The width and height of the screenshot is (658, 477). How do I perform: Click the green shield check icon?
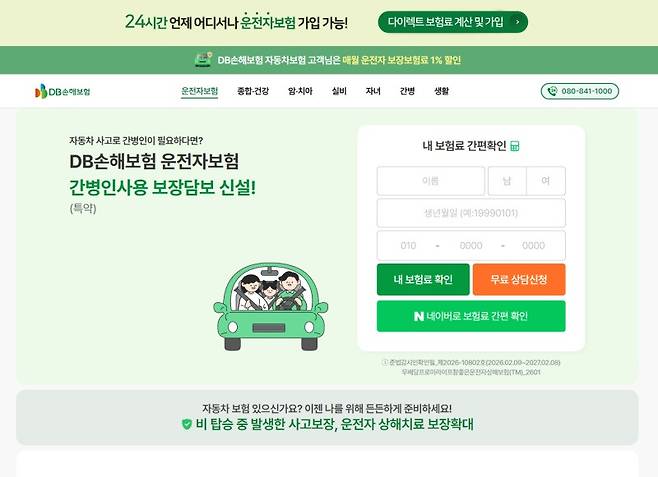187,424
